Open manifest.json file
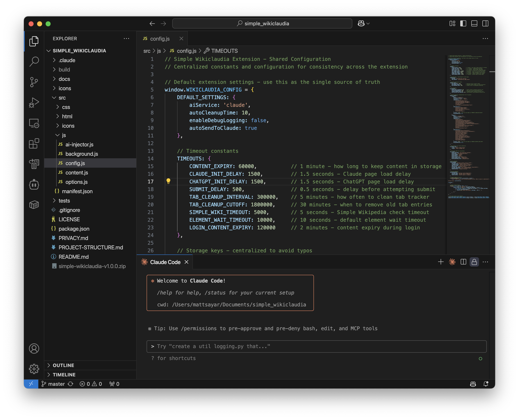 click(90, 191)
